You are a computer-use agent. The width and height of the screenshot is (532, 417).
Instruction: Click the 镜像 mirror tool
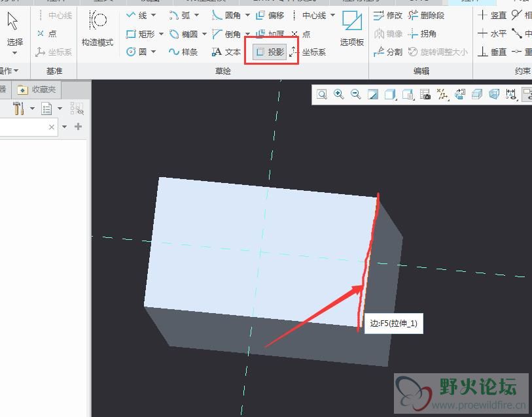(x=388, y=34)
